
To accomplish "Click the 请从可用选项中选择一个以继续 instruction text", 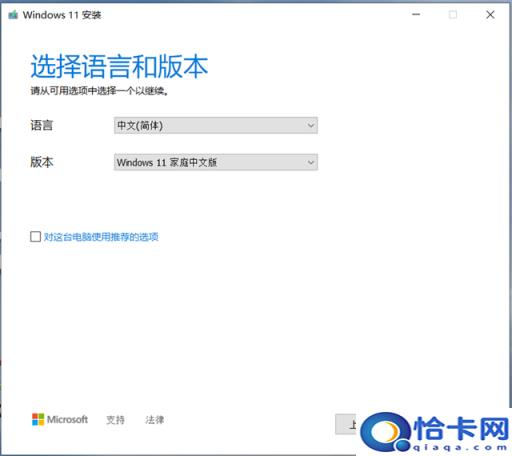I will pyautogui.click(x=99, y=91).
